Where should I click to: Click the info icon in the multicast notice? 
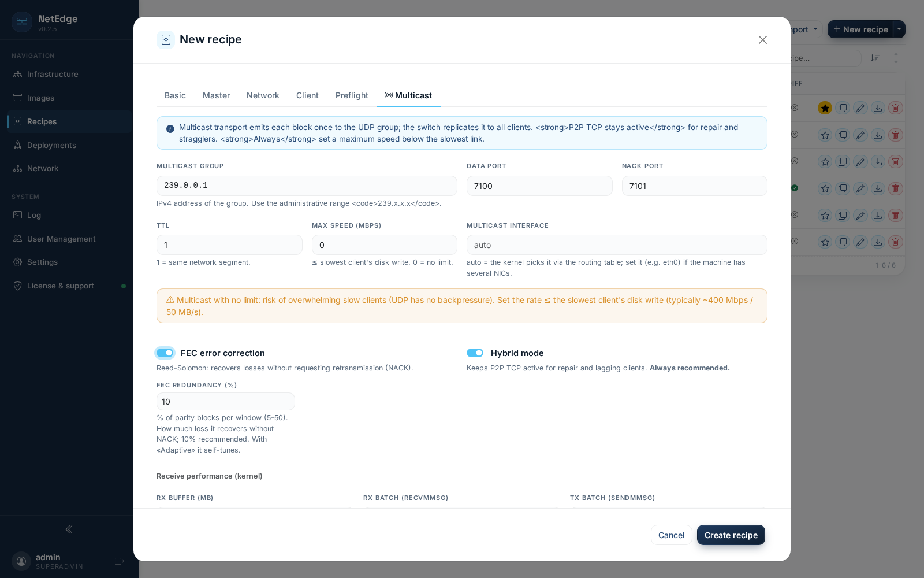(170, 129)
